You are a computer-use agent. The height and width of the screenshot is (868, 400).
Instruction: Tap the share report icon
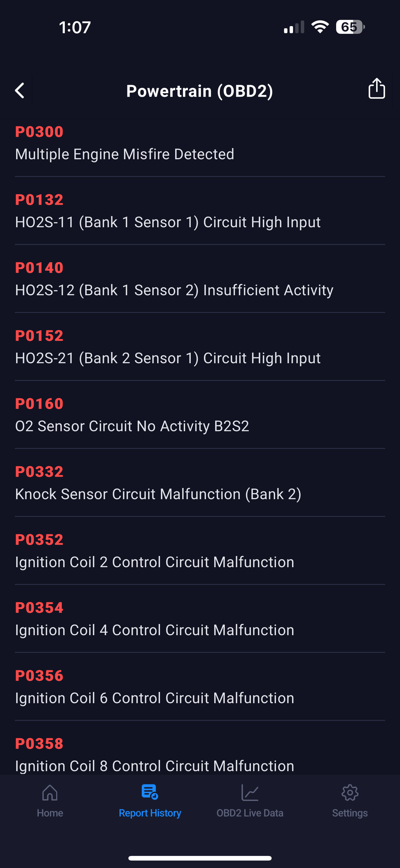click(x=377, y=89)
